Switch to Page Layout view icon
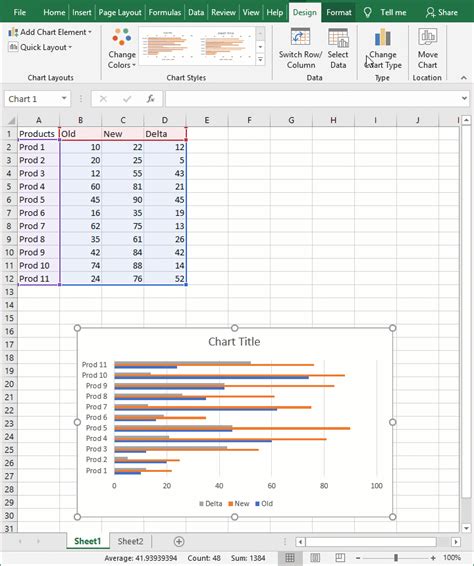The image size is (474, 566). pyautogui.click(x=315, y=558)
